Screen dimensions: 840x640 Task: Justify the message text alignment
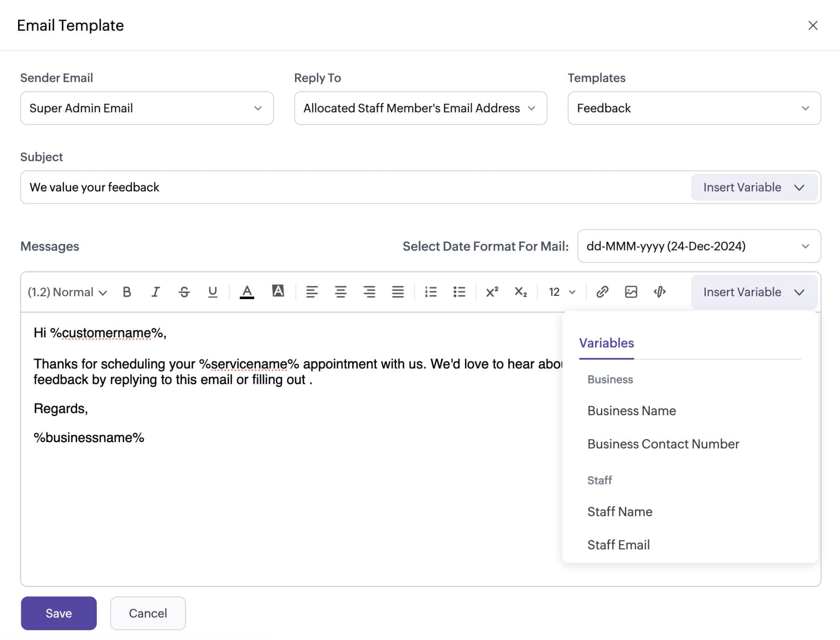point(398,292)
